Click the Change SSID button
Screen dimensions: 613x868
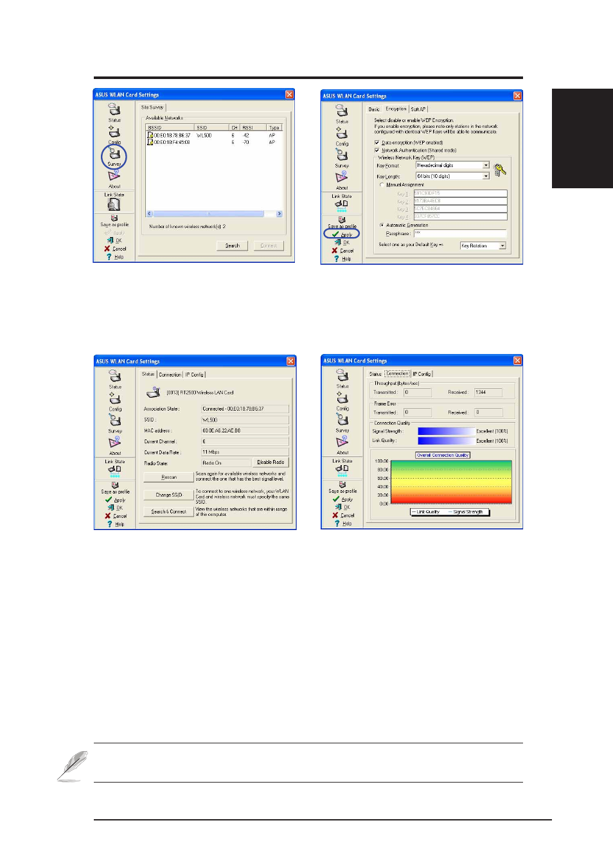tap(169, 495)
